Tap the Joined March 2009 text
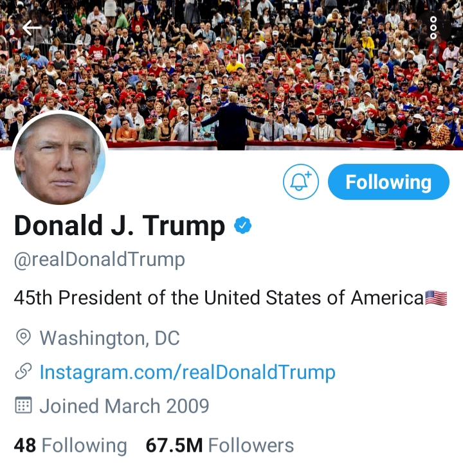463x476 pixels. click(x=124, y=406)
